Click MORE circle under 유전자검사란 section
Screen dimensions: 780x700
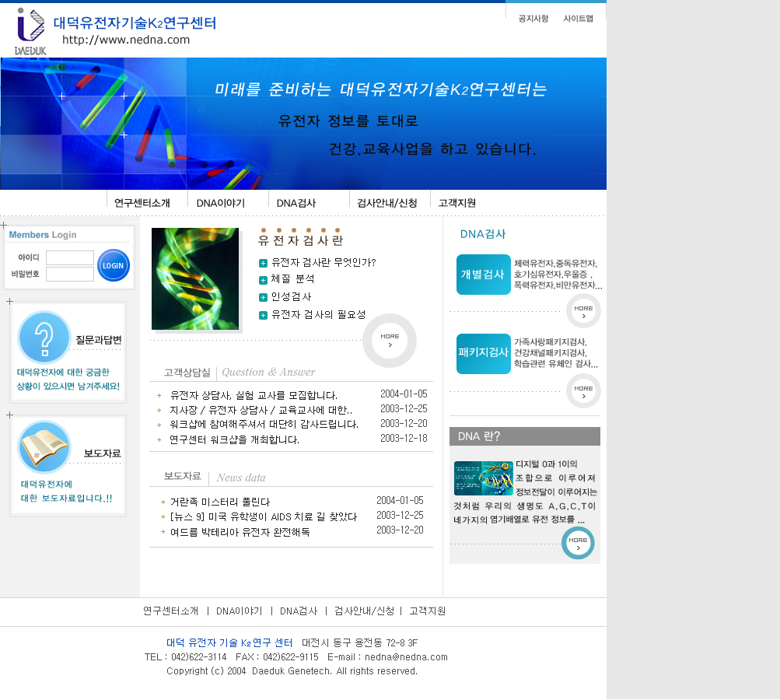tap(390, 341)
